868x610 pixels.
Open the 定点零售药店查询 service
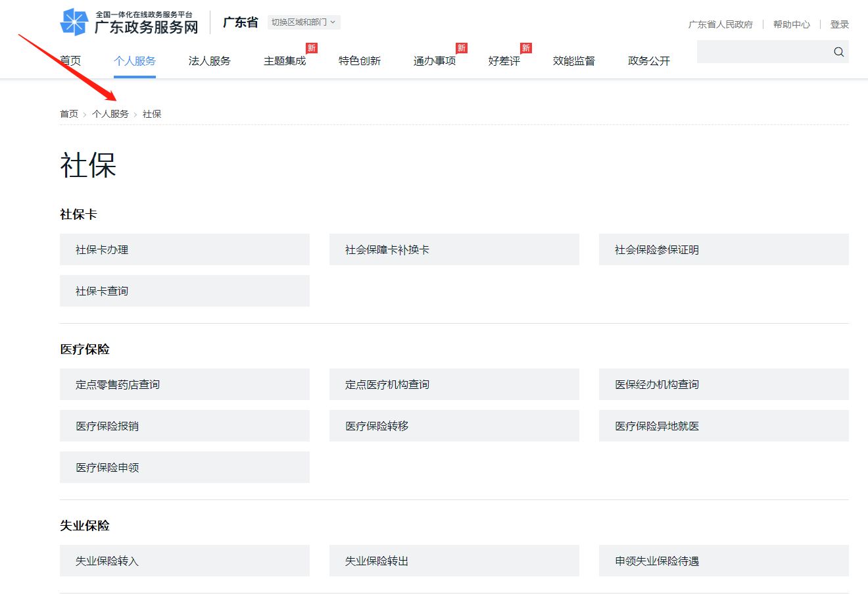(185, 384)
